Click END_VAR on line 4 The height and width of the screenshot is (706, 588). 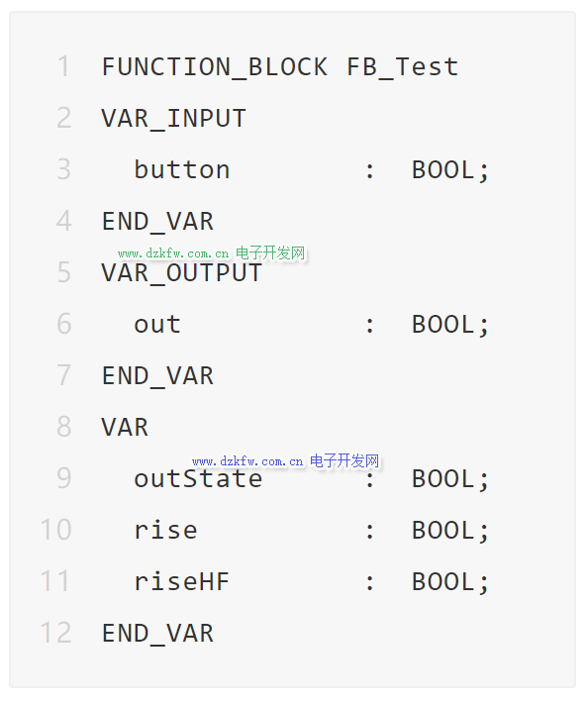click(x=157, y=222)
